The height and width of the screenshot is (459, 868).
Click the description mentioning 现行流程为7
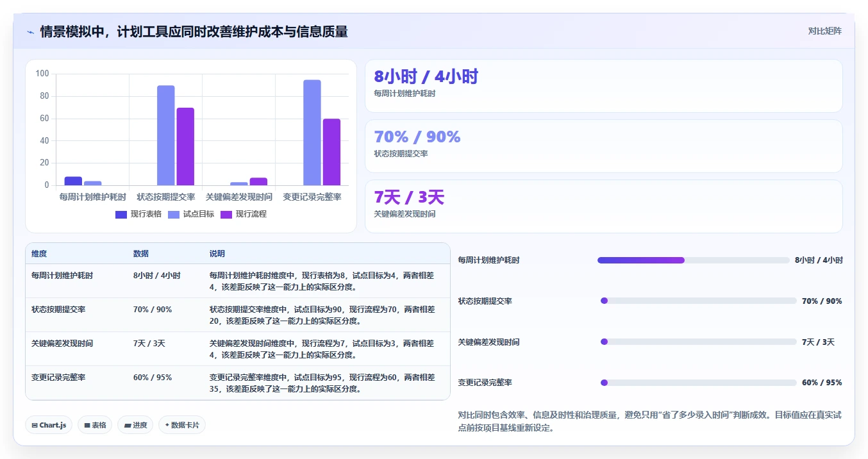pyautogui.click(x=322, y=349)
